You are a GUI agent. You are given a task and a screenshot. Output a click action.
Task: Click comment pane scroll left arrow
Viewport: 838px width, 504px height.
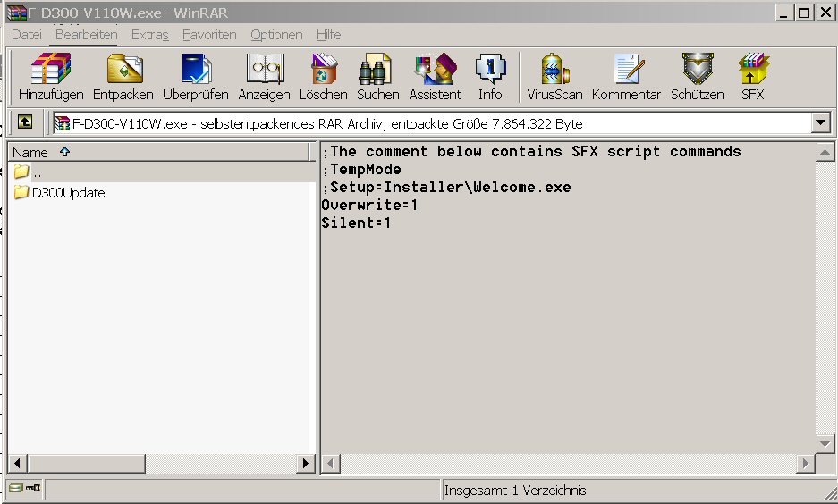point(330,464)
